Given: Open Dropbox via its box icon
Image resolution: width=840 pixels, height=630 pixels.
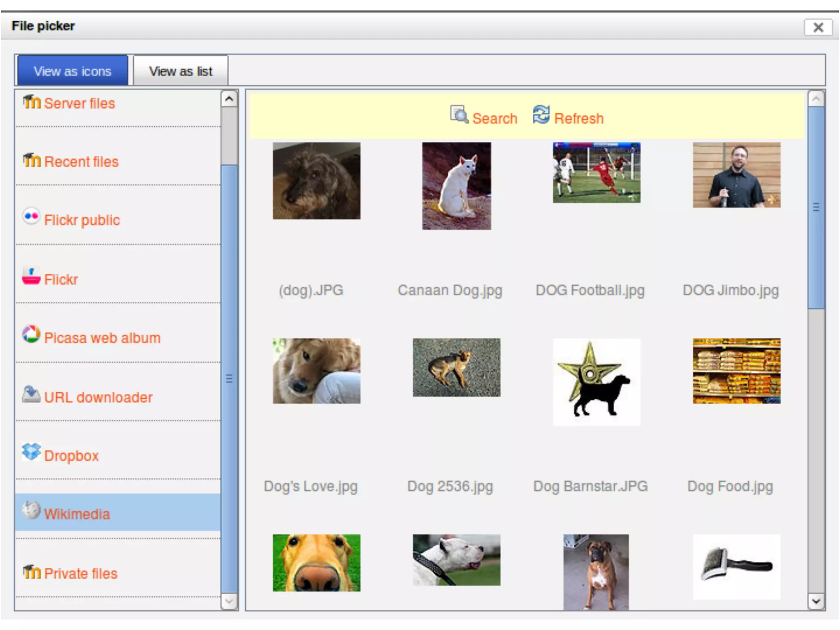Looking at the screenshot, I should [x=31, y=452].
